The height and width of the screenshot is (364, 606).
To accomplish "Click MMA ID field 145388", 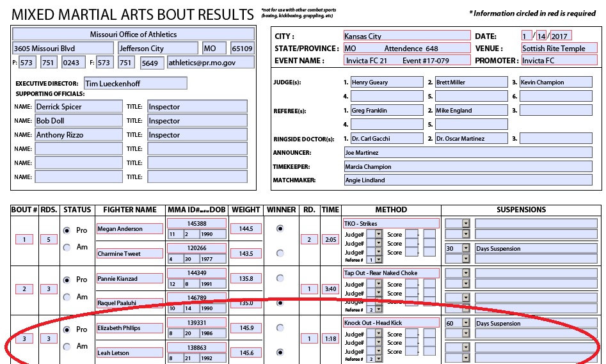I will [x=196, y=223].
